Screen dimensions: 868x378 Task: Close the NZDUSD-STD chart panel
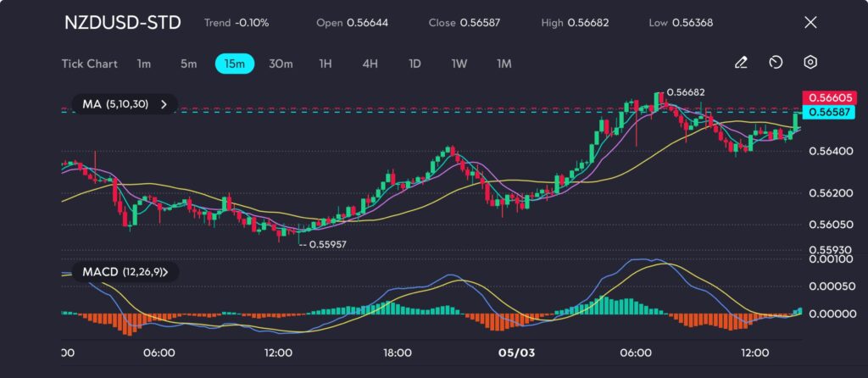pyautogui.click(x=810, y=23)
